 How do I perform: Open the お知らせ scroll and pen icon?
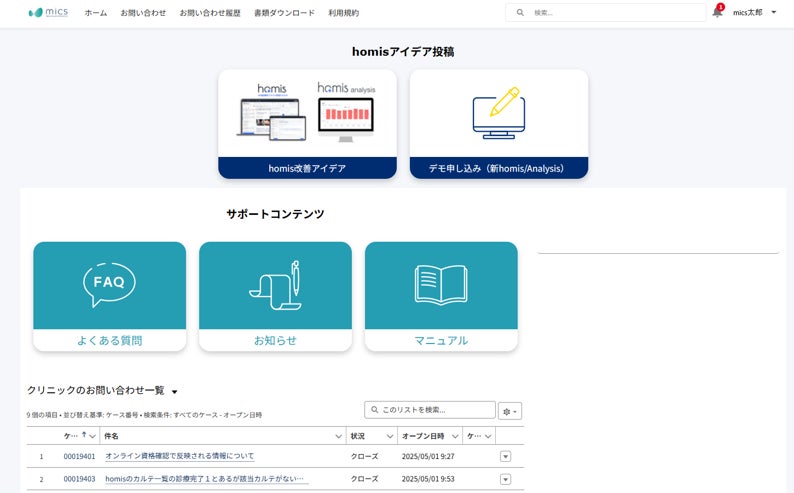[x=275, y=285]
